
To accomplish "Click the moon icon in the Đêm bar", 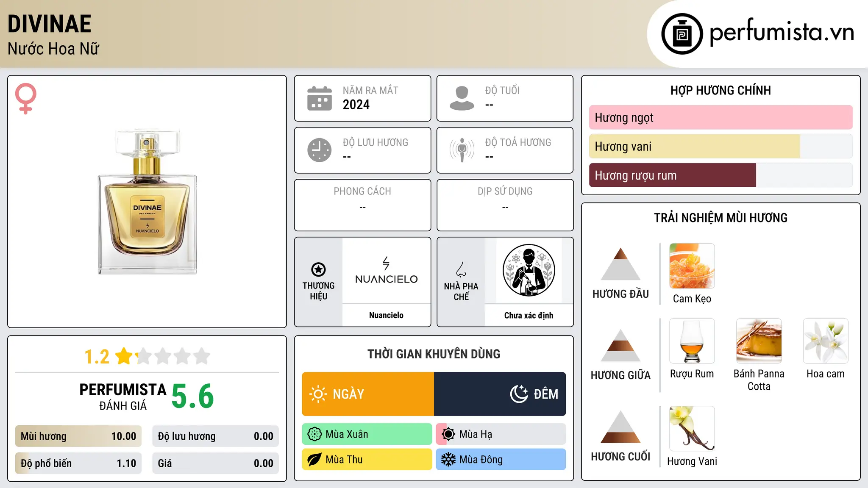I will pos(519,394).
